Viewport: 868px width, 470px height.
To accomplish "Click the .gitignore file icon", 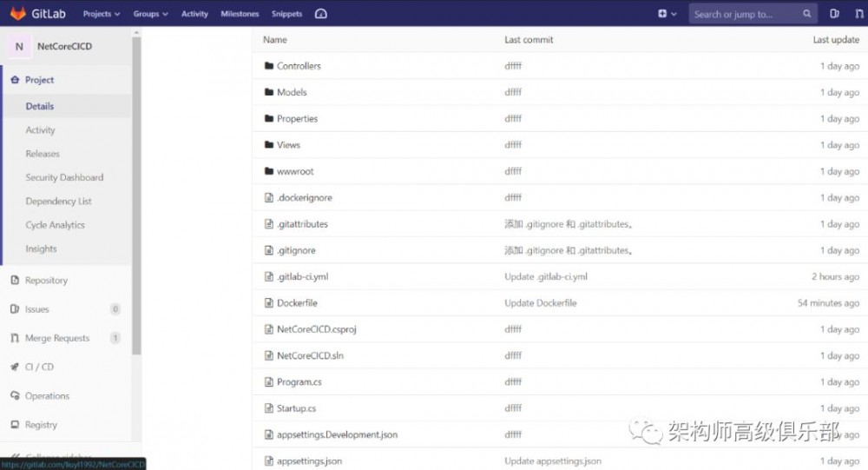I will (269, 250).
